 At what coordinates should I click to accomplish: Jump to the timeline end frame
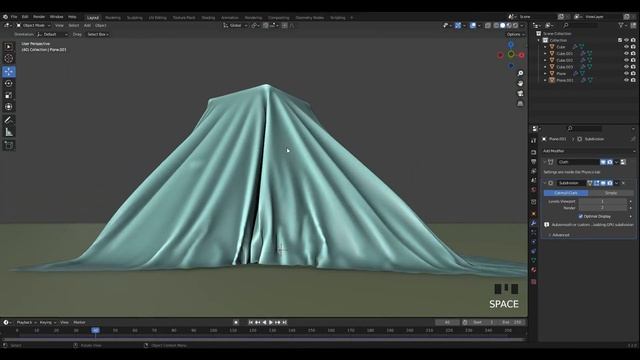[285, 322]
